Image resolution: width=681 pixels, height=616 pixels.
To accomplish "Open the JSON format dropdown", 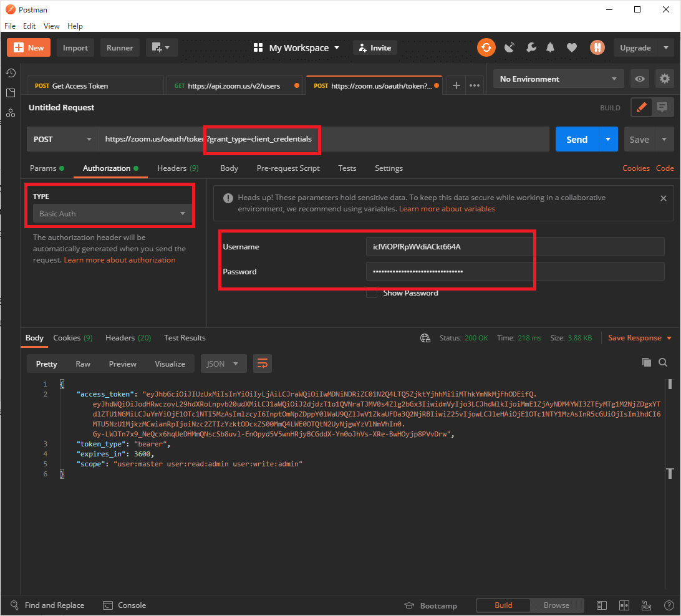I will pos(223,363).
